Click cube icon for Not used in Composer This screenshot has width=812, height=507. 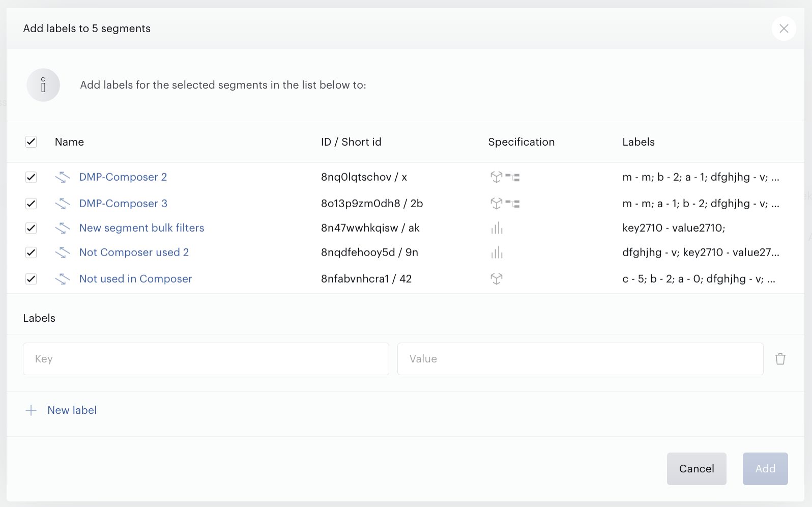pyautogui.click(x=496, y=279)
